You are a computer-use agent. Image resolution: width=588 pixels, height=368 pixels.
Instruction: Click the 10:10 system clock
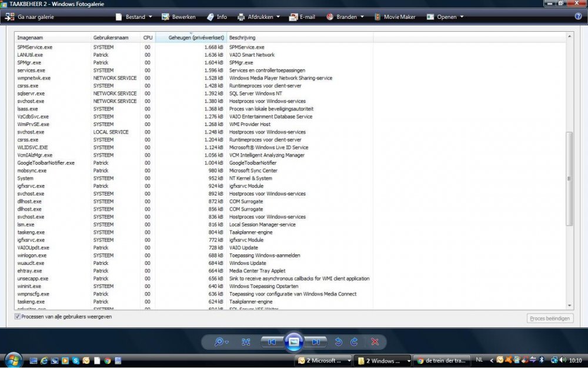pos(575,360)
